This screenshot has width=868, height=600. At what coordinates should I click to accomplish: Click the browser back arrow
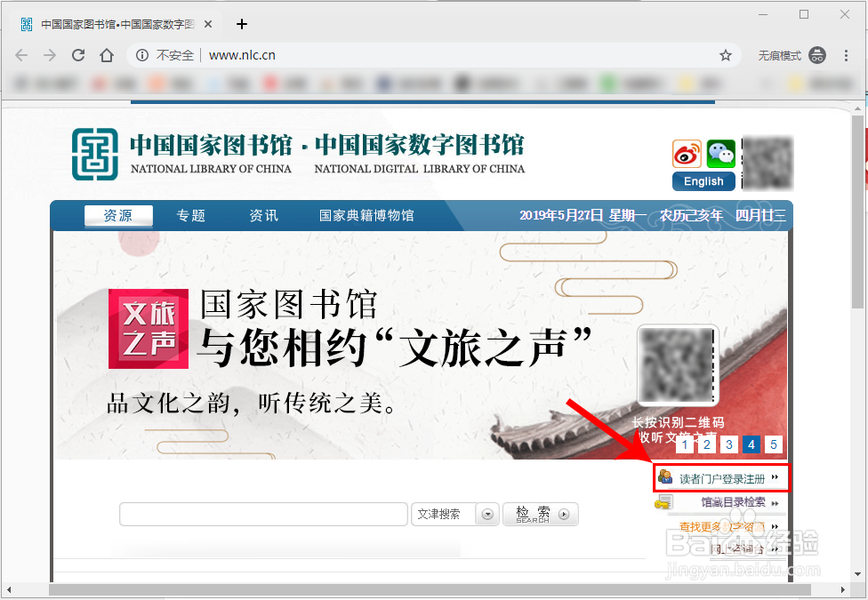[21, 55]
